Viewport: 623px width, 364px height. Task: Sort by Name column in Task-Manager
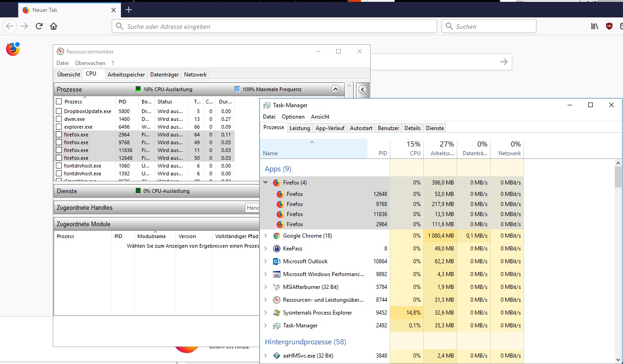pos(314,148)
